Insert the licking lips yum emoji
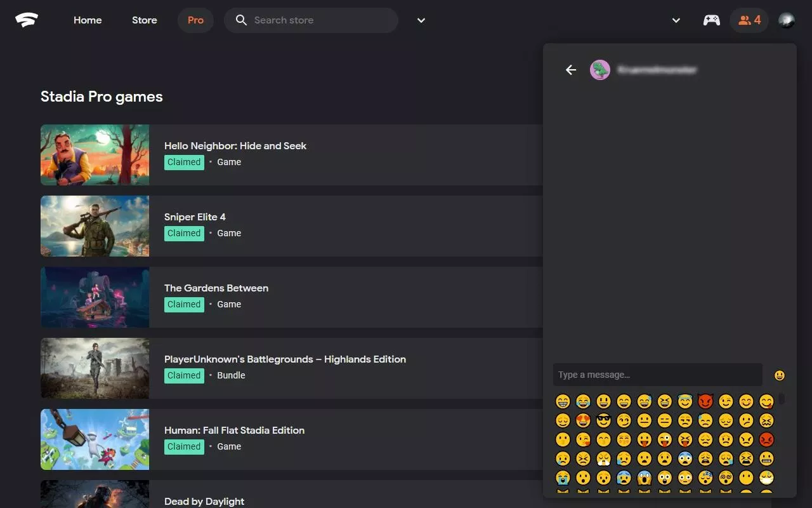This screenshot has width=812, height=508. (766, 401)
